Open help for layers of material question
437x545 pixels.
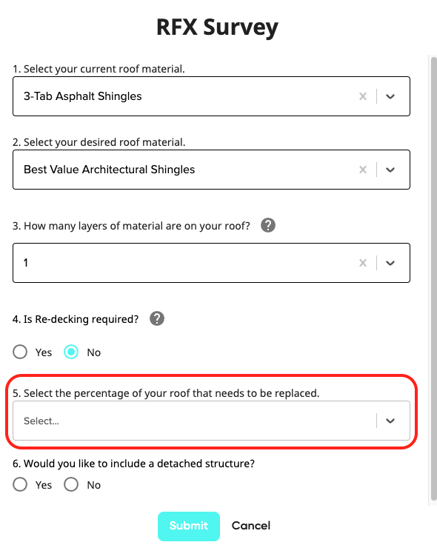268,225
